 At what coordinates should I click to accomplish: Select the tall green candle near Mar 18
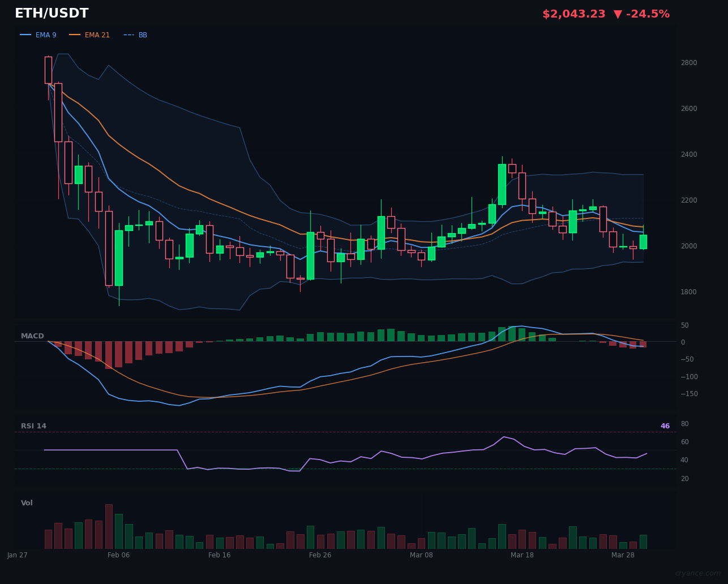[x=502, y=184]
